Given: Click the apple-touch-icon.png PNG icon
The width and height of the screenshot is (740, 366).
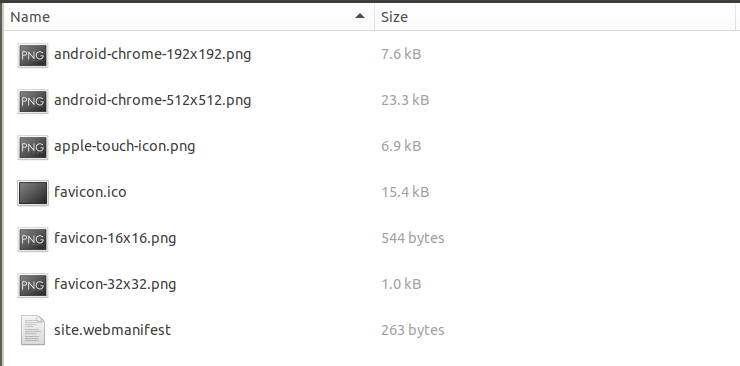Looking at the screenshot, I should tap(33, 147).
